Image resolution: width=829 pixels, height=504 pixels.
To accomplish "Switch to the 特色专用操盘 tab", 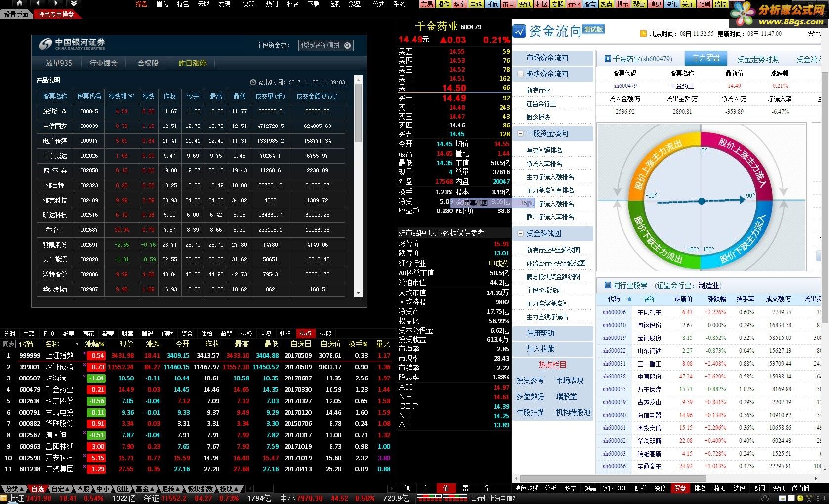I will click(x=56, y=14).
